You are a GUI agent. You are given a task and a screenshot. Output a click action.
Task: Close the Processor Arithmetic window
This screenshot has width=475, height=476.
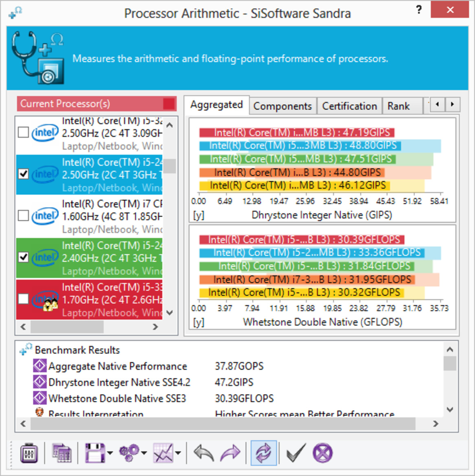coord(450,10)
